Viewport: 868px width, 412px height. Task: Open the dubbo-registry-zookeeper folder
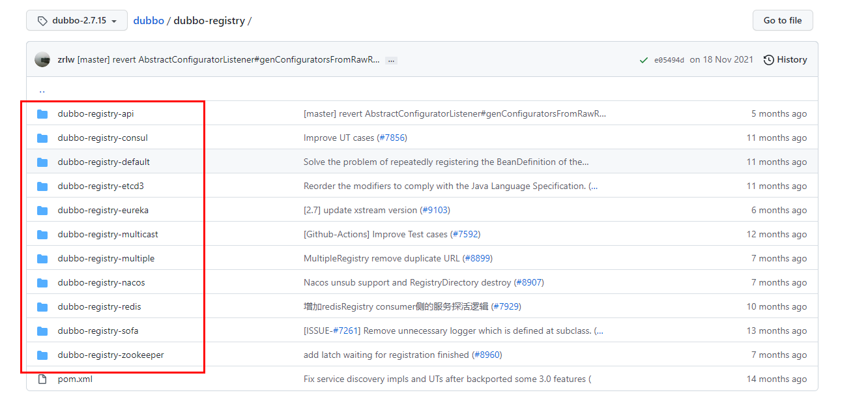pyautogui.click(x=111, y=355)
